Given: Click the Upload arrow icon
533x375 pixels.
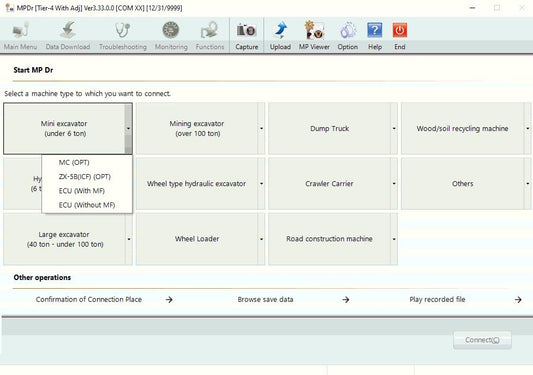Looking at the screenshot, I should tap(280, 31).
